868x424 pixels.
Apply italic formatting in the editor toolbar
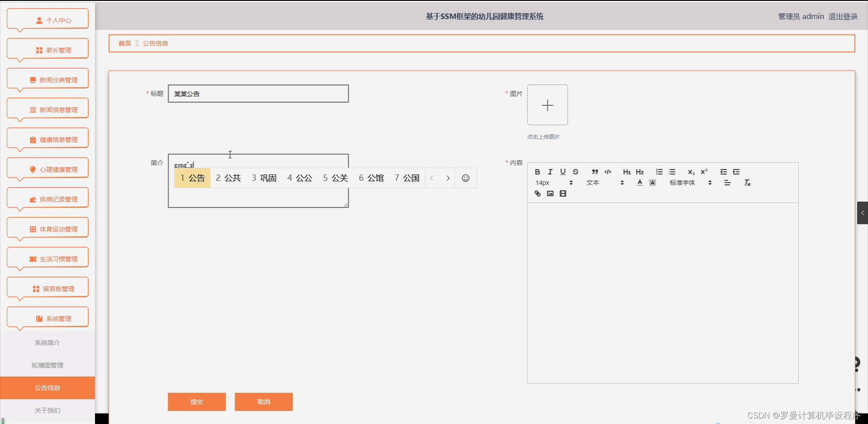[550, 172]
